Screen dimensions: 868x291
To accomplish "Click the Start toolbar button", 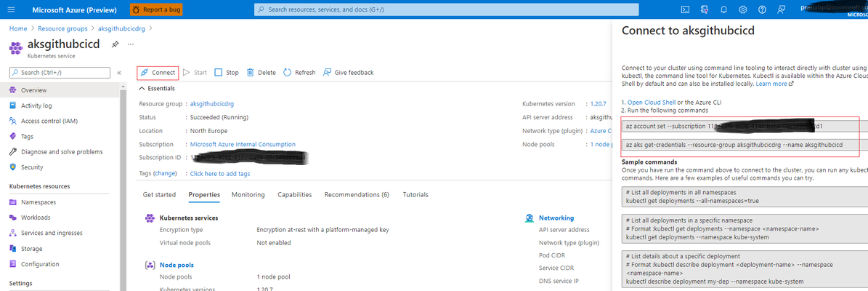I will tap(195, 73).
